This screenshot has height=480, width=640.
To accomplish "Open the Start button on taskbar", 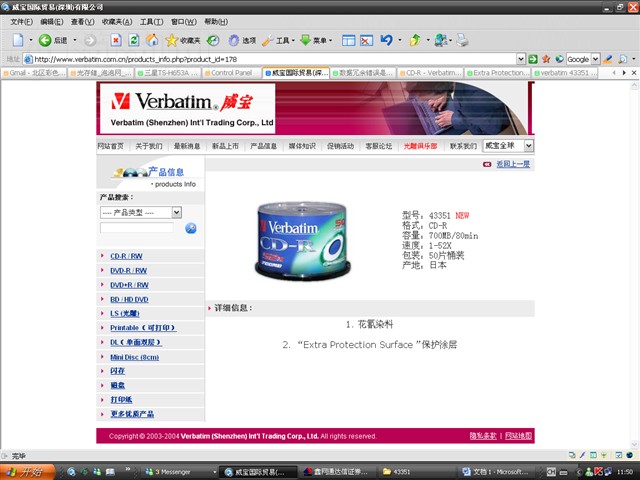I will pos(27,472).
